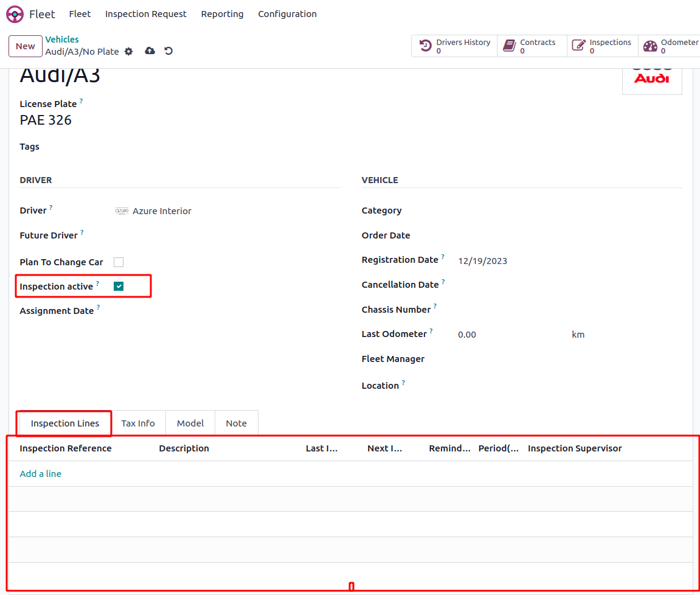Switch to Inspection Lines tab
The image size is (700, 595).
[x=64, y=423]
